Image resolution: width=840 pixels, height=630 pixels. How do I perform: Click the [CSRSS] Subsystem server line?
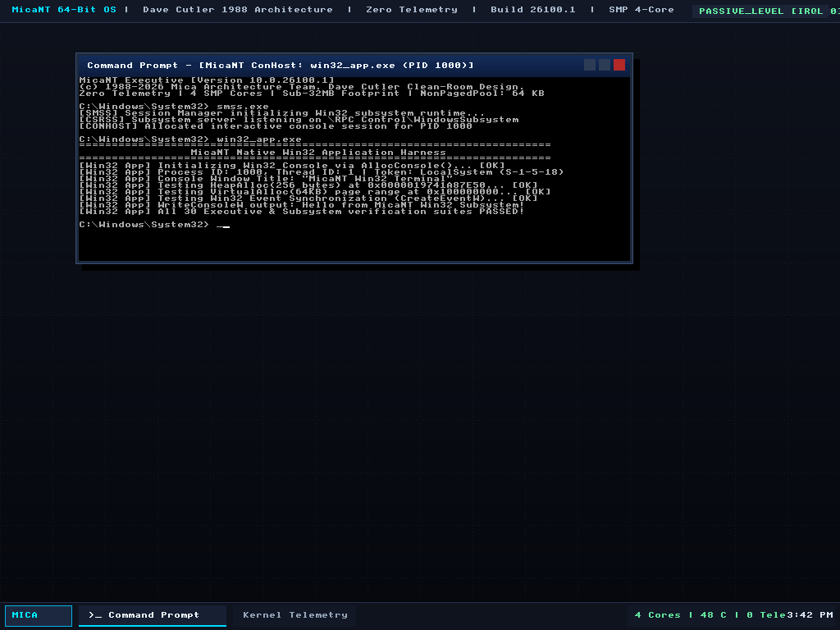pyautogui.click(x=299, y=120)
